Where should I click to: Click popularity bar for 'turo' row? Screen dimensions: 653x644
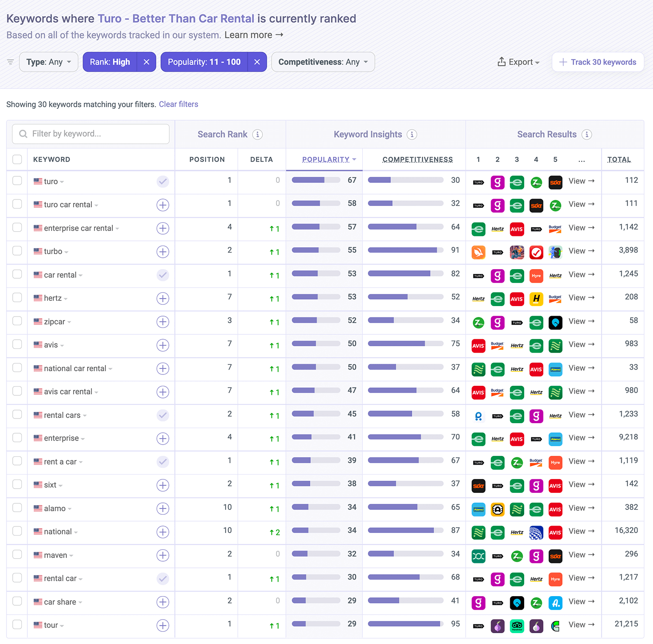[316, 180]
